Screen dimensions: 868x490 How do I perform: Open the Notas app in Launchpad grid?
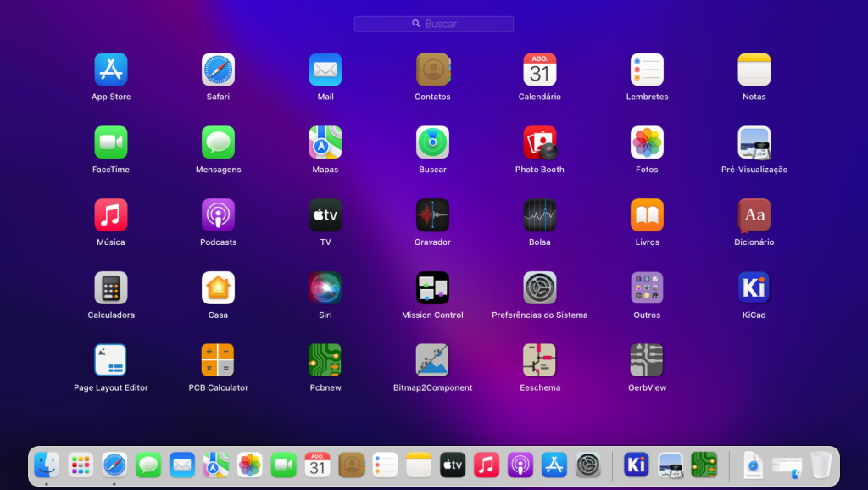tap(754, 70)
